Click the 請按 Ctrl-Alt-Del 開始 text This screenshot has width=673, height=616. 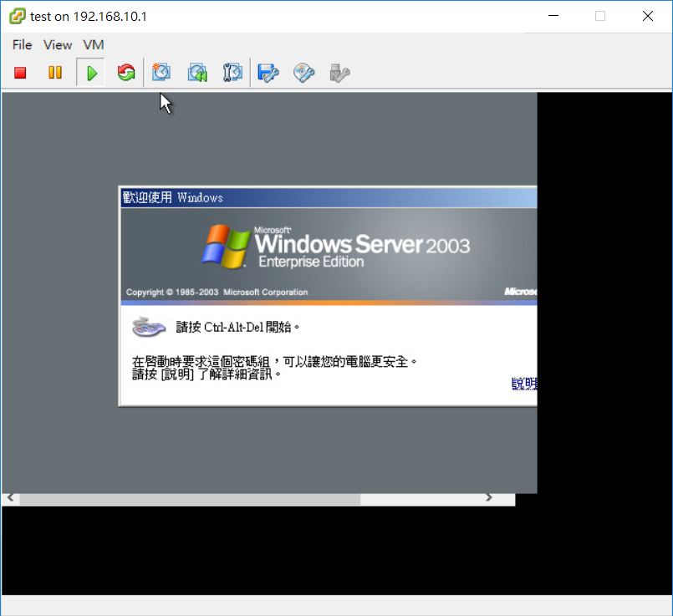(237, 328)
